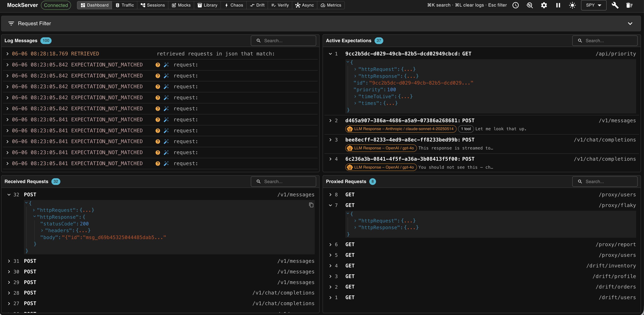Click "statusCode": 200 value
Image resolution: width=644 pixels, height=315 pixels.
(x=84, y=224)
